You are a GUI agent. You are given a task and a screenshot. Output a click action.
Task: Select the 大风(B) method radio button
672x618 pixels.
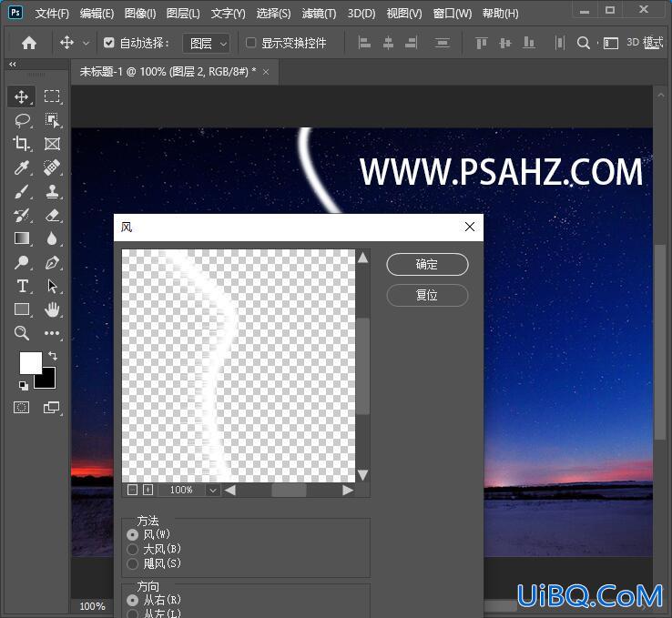132,550
